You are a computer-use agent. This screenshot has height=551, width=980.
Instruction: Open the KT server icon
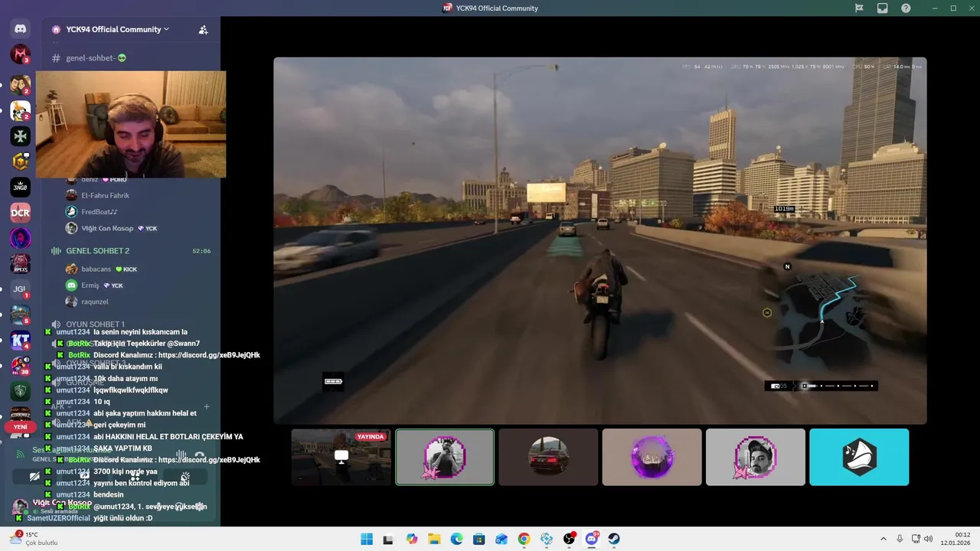click(x=20, y=341)
